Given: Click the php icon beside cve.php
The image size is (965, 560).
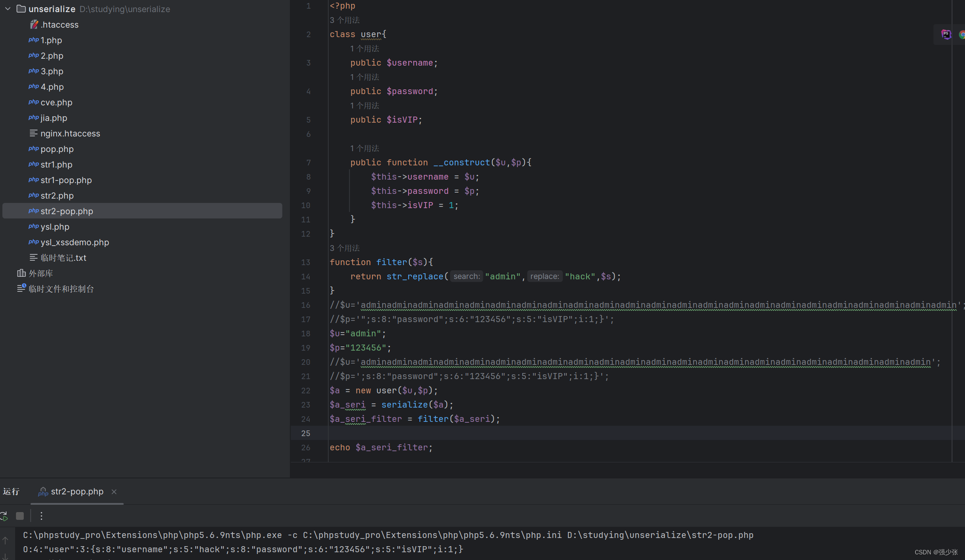Looking at the screenshot, I should pos(34,102).
